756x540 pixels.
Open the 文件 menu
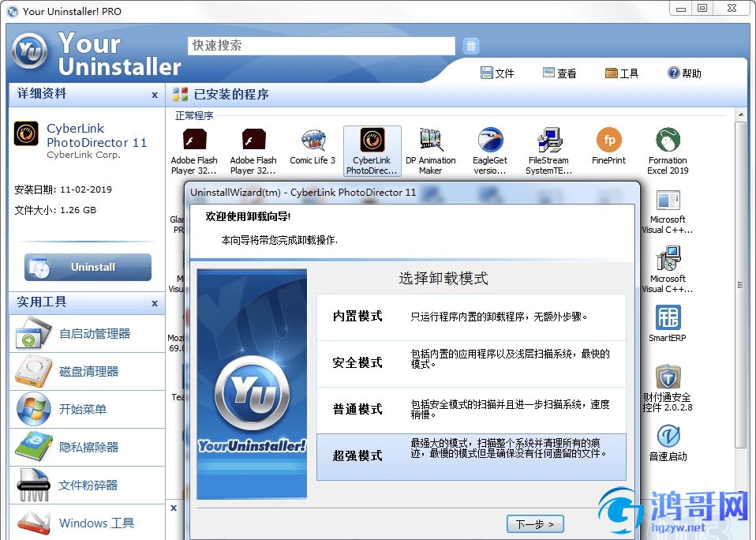[497, 73]
